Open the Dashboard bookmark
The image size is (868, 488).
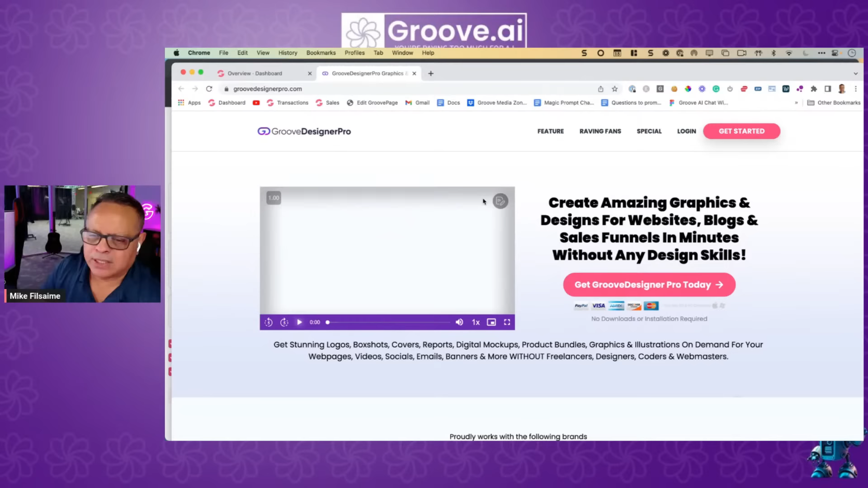coord(227,103)
